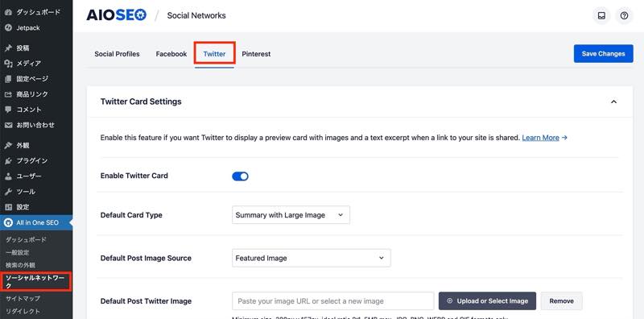Click the Jetpack icon in sidebar

(x=8, y=28)
